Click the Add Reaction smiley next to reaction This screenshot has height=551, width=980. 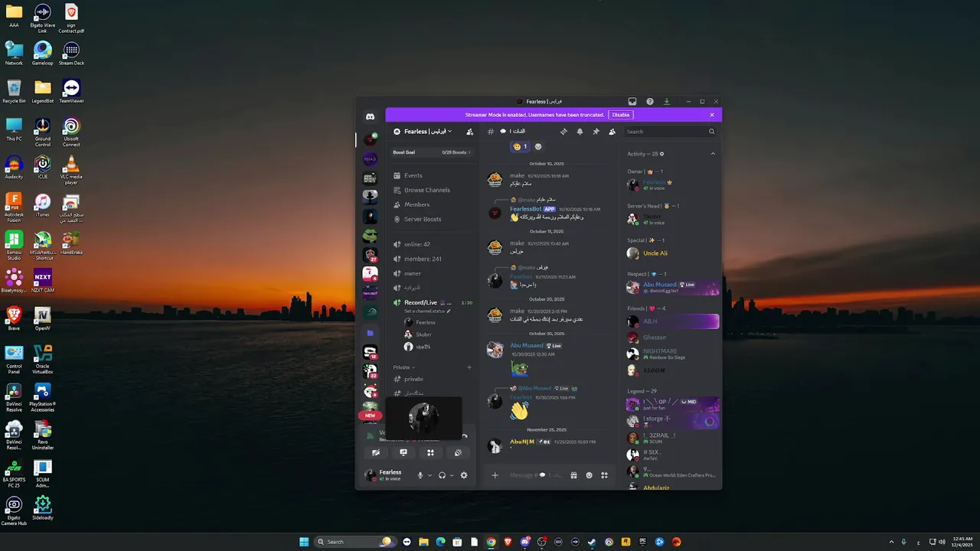click(537, 146)
